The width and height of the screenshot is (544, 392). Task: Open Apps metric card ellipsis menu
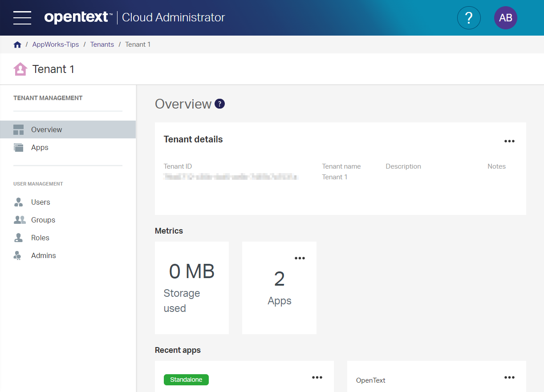(300, 258)
